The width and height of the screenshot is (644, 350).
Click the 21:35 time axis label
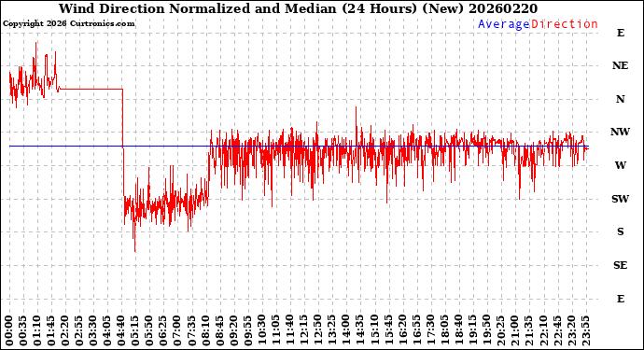529,331
